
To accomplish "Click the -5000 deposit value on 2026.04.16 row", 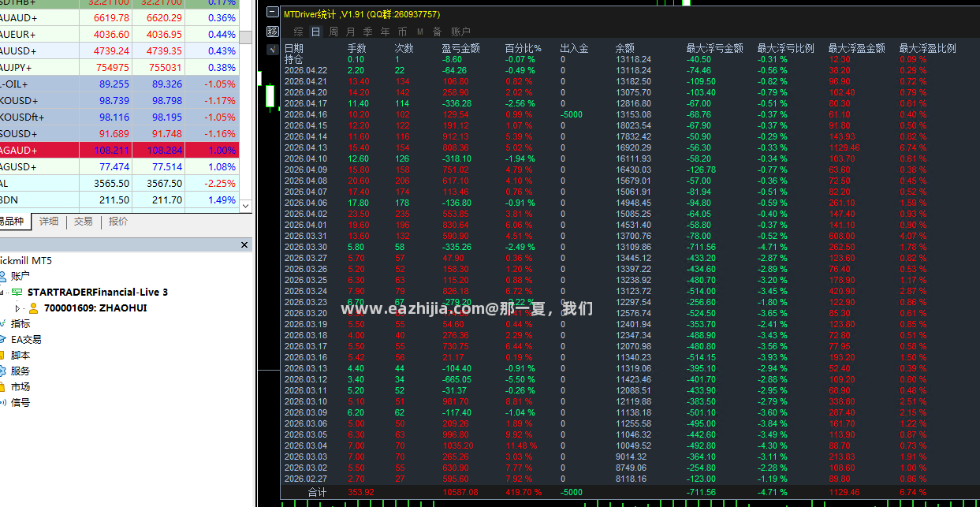I will [x=572, y=114].
